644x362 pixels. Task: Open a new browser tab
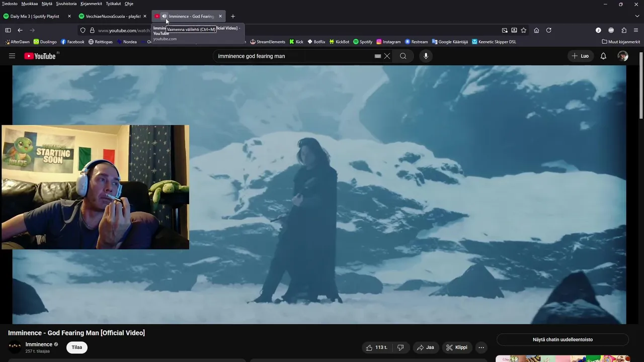point(232,16)
